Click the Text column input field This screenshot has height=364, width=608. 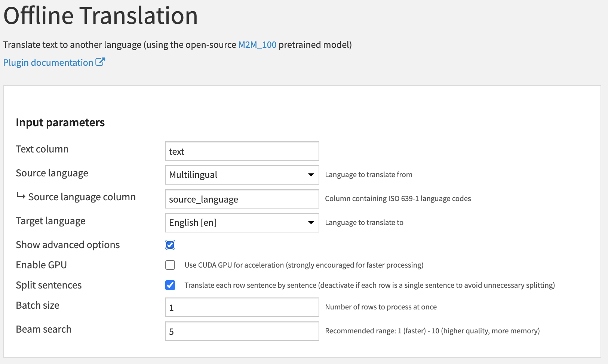[x=242, y=151]
